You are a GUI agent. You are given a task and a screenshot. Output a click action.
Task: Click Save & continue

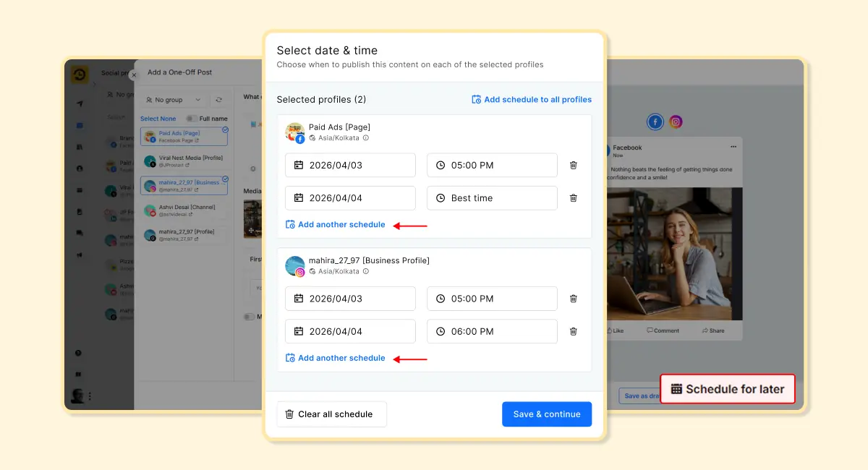(x=547, y=414)
